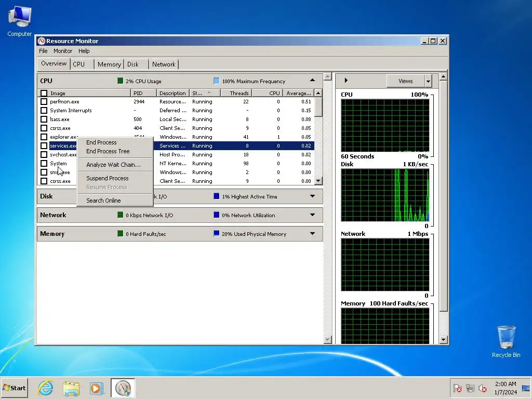Open the Views dropdown arrow
The image size is (532, 399).
[x=428, y=81]
